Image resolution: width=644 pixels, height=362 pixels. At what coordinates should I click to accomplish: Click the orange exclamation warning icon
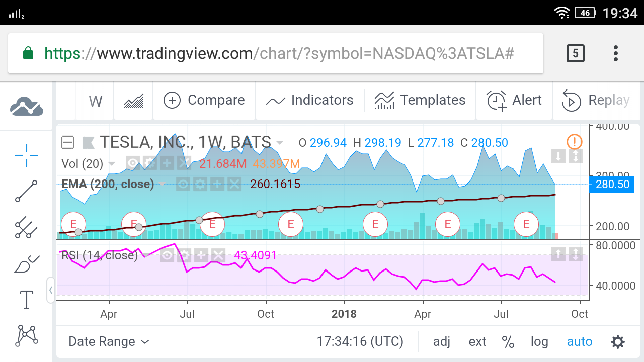pos(574,142)
